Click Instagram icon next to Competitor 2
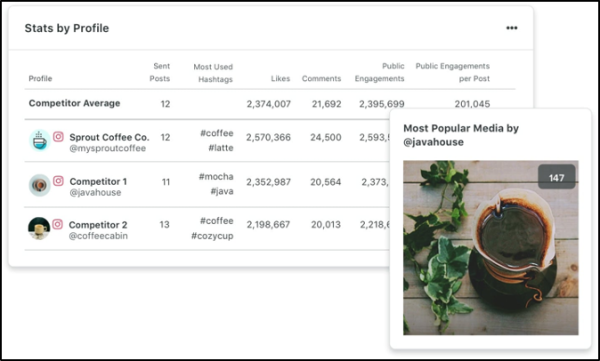600x361 pixels. [x=57, y=224]
